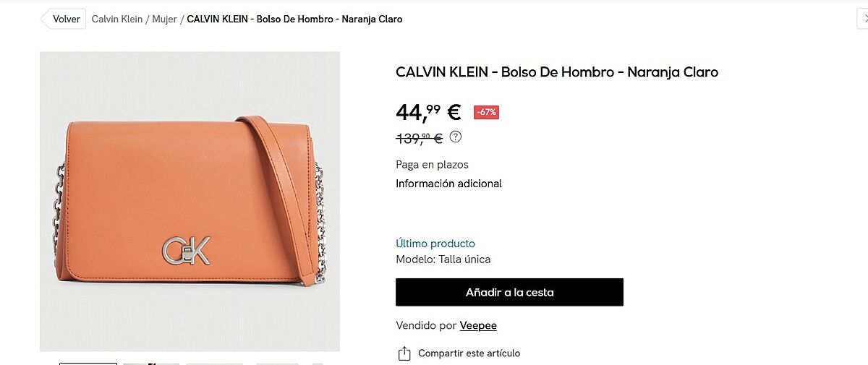This screenshot has height=365, width=868.
Task: Open the main orange bag product image
Action: pyautogui.click(x=190, y=201)
